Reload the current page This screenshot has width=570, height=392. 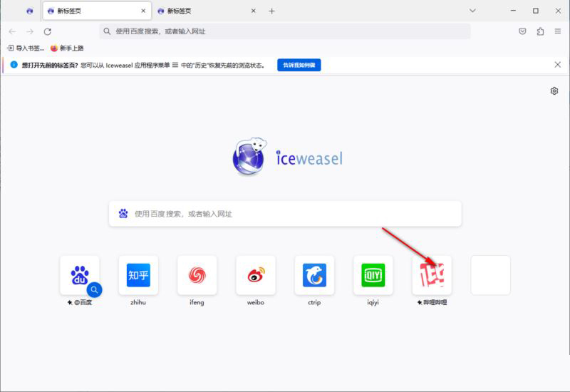click(47, 31)
